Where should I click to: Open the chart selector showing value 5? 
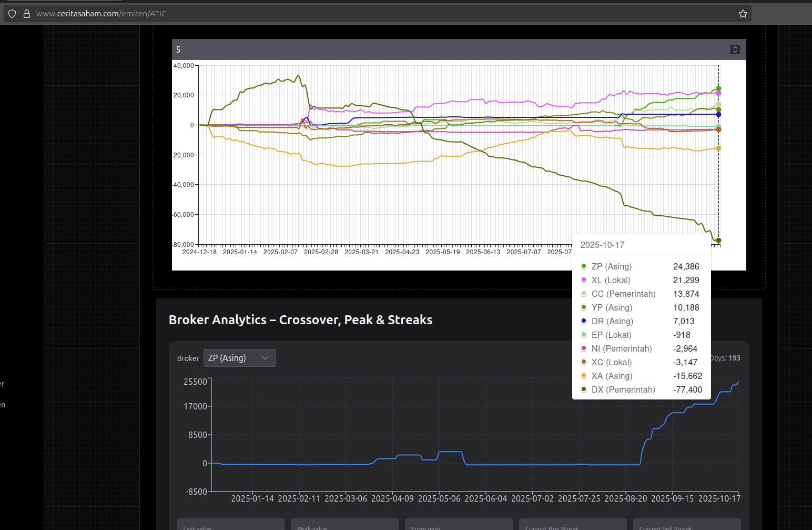coord(452,49)
